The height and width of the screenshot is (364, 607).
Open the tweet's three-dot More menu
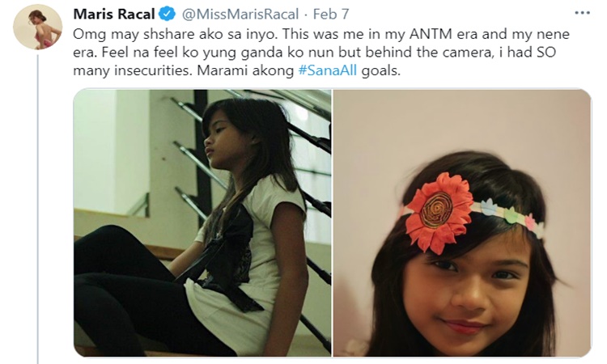581,13
